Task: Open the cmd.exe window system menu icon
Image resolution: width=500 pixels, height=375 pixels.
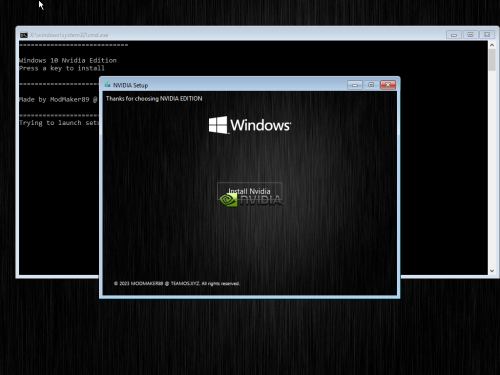Action: (x=24, y=35)
